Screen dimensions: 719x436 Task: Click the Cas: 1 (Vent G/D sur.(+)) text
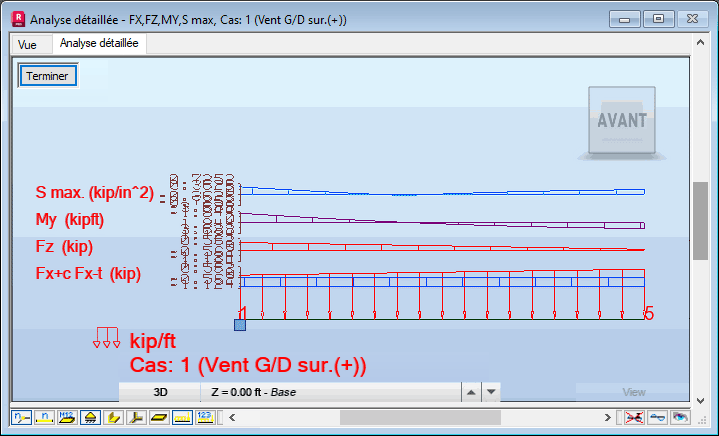point(248,365)
